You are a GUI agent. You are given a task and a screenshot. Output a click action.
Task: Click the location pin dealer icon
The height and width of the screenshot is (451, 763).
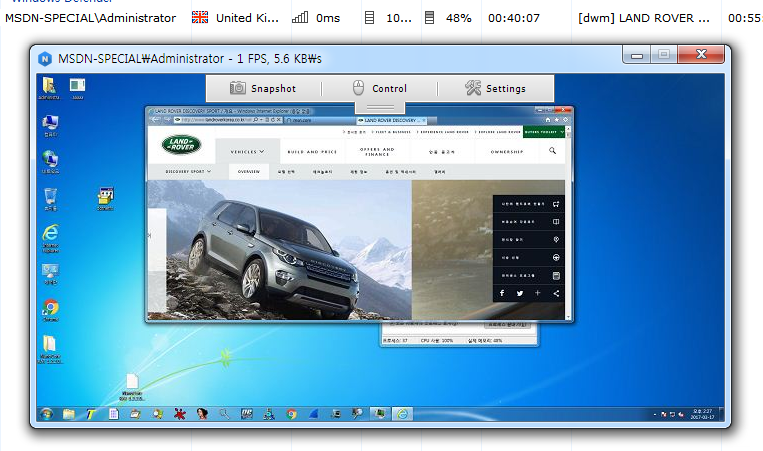pos(556,240)
